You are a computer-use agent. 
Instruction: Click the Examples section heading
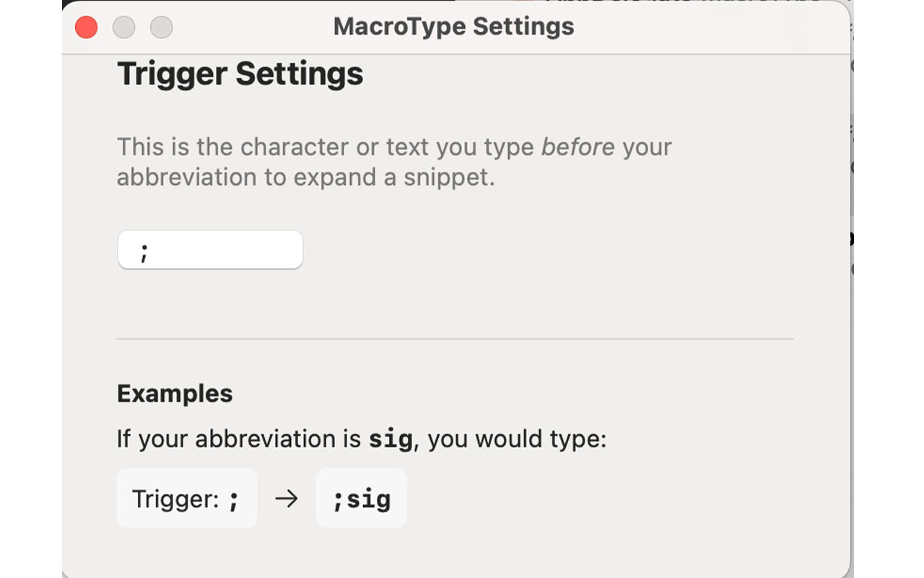point(175,393)
